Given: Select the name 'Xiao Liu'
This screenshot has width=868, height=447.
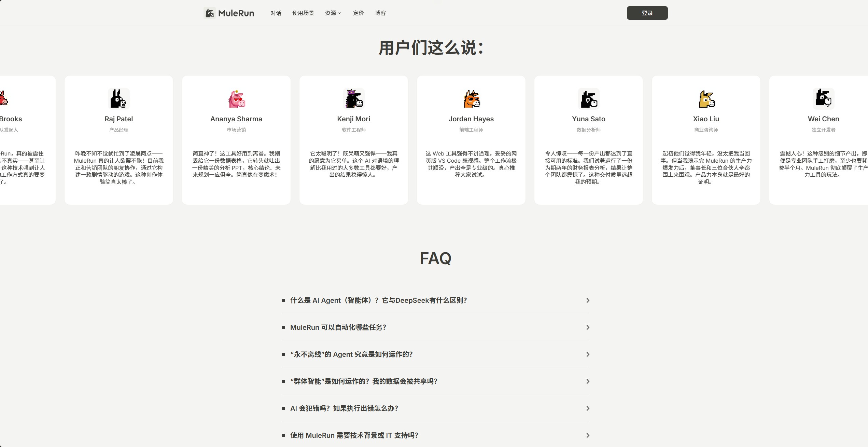Looking at the screenshot, I should tap(706, 119).
